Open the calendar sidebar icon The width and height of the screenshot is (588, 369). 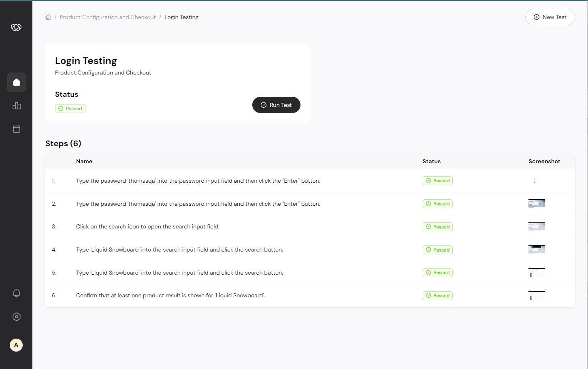coord(17,129)
